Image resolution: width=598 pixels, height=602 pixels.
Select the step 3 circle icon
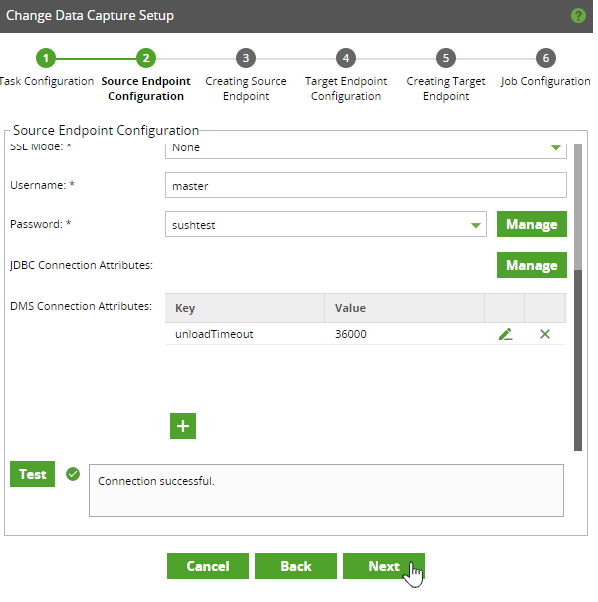click(246, 58)
